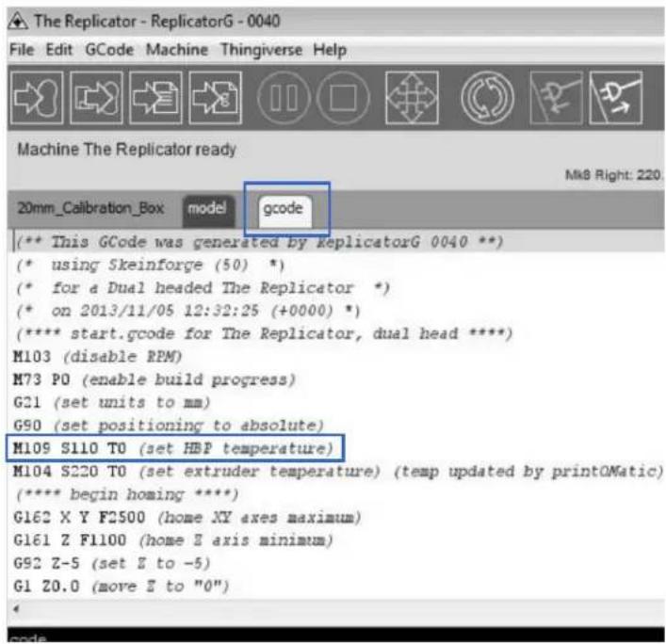The height and width of the screenshot is (644, 666).
Task: Open the control panel arrows icon
Action: tap(412, 98)
